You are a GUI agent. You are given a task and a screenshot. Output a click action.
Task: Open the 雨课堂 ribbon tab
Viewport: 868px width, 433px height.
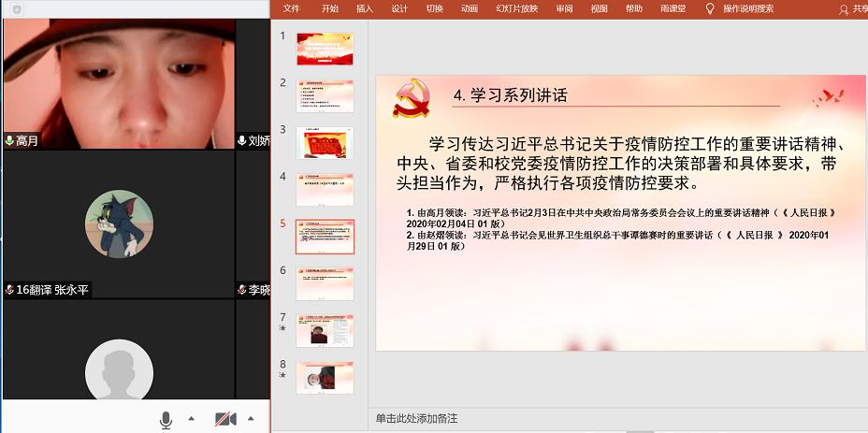point(673,8)
